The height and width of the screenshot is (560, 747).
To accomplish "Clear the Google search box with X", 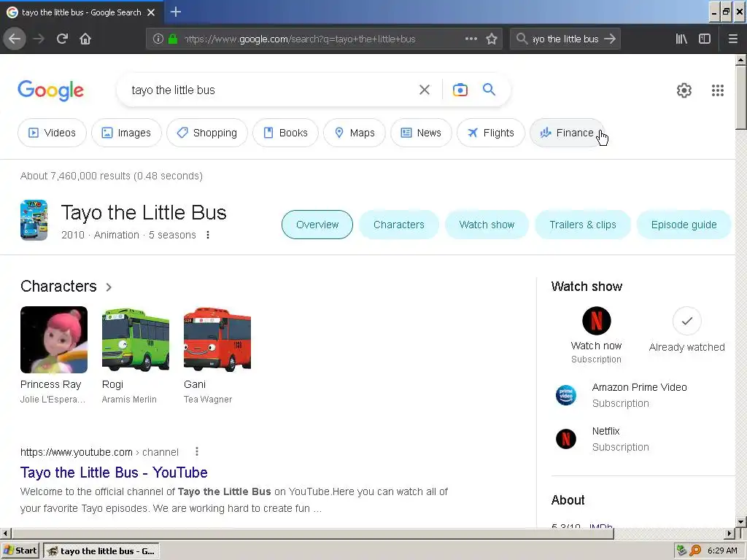I will (x=425, y=90).
